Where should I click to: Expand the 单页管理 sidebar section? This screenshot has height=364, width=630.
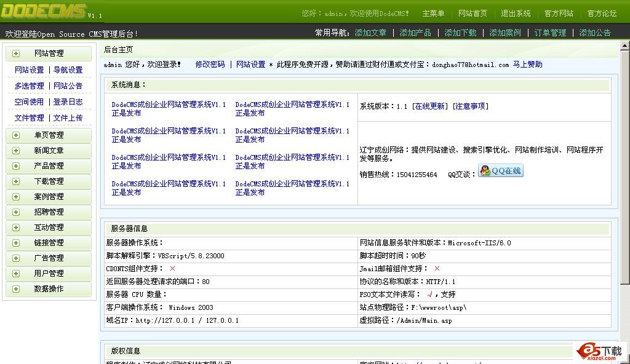click(49, 135)
